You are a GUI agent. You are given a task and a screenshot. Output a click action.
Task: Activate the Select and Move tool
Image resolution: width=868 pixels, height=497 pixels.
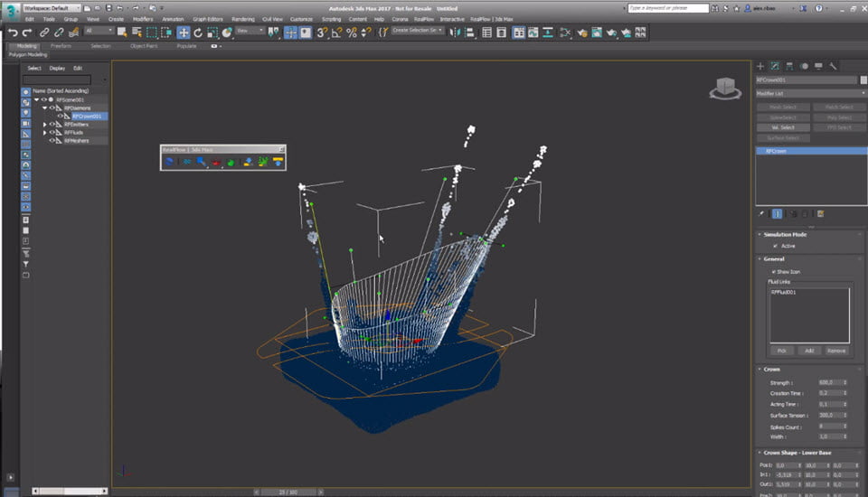(x=184, y=33)
